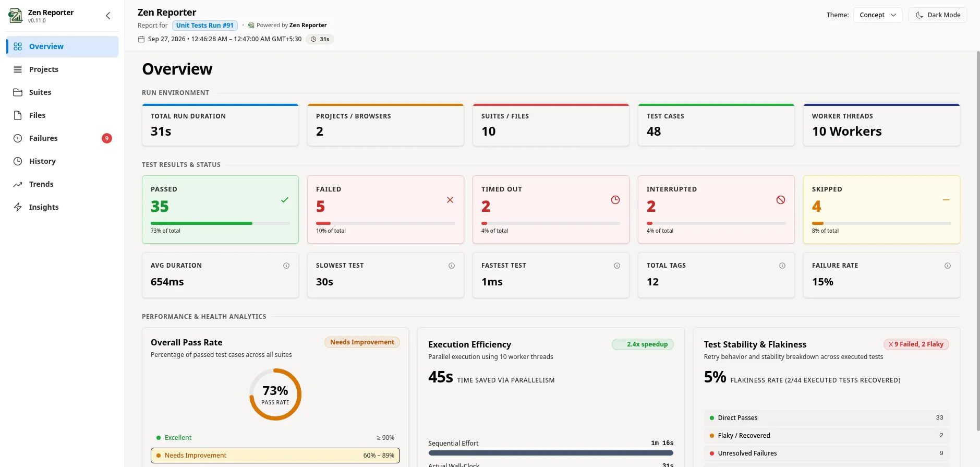
Task: Click the page vertical scrollbar
Action: point(978,240)
